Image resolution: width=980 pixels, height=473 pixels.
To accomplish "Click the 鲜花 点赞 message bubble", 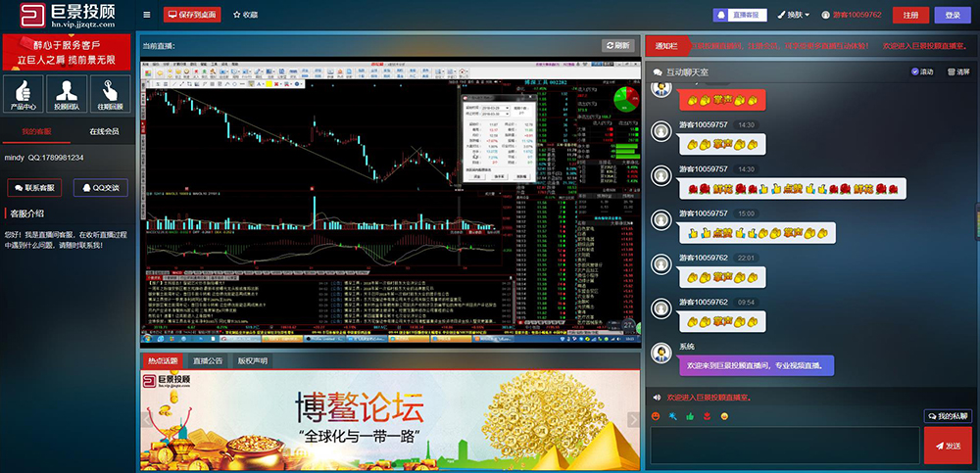I will click(793, 188).
